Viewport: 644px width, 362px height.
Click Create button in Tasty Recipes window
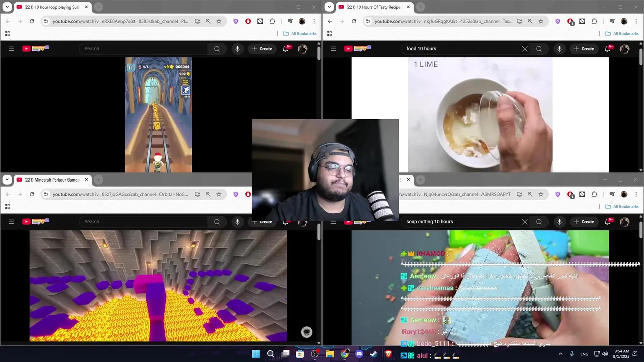coord(584,49)
